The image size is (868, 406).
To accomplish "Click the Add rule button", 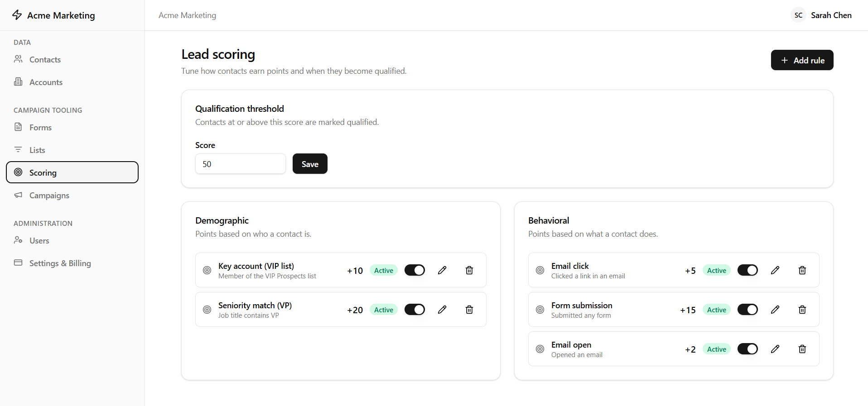I will point(802,60).
